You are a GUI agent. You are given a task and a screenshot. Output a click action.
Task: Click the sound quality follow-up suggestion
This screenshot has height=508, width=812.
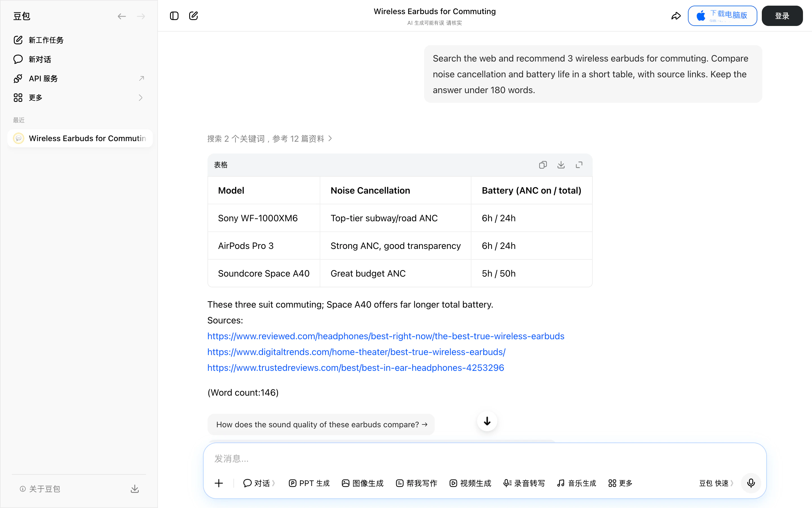pyautogui.click(x=321, y=424)
